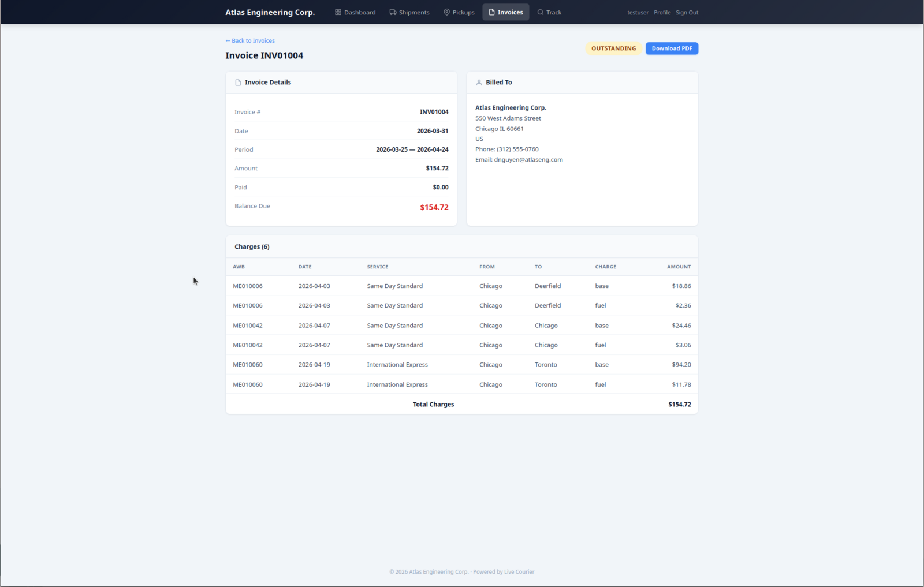Select the International Express base charge row
This screenshot has height=587, width=924.
tap(461, 365)
